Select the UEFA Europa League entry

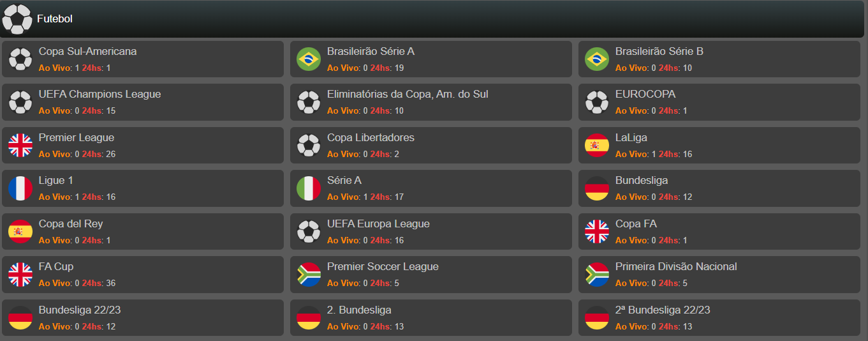click(x=431, y=232)
